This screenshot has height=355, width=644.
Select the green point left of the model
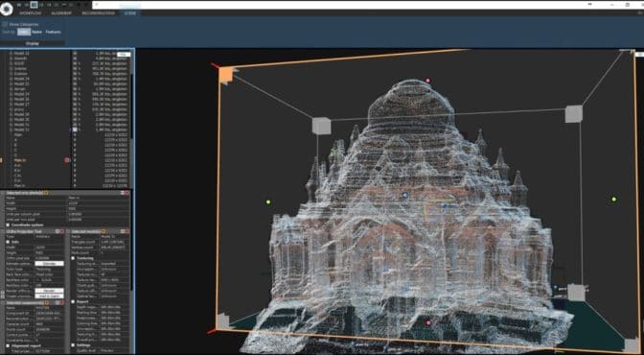coord(268,202)
